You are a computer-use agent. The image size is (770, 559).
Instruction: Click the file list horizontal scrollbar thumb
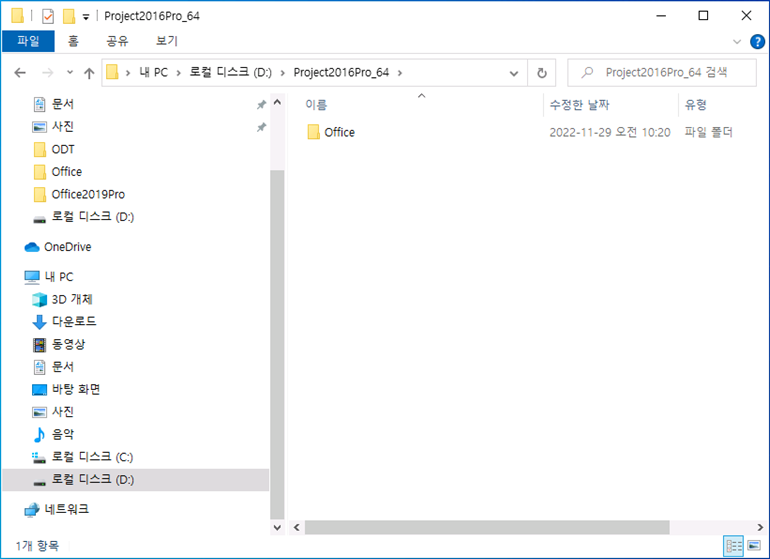[x=487, y=528]
